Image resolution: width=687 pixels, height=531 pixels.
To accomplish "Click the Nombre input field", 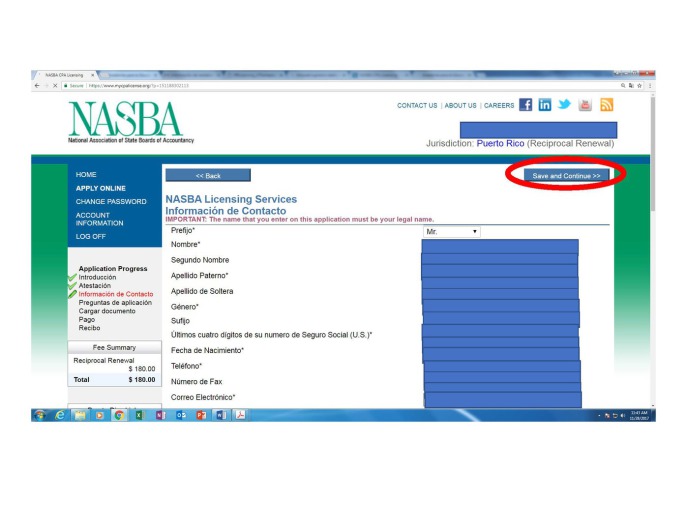I will pos(500,246).
